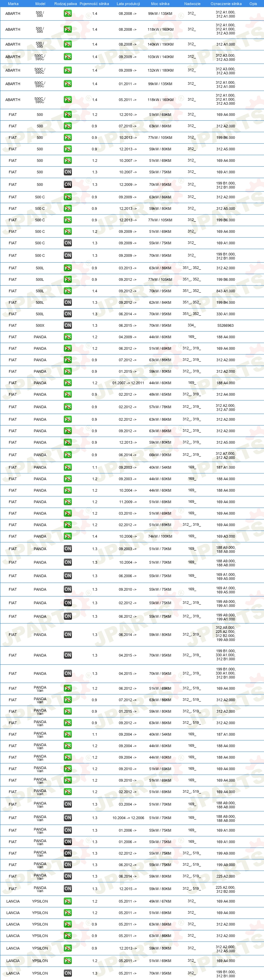
Task: Click petrol icon in Lancia Ypsilon 49kW / 67KM row
Action: [68, 901]
